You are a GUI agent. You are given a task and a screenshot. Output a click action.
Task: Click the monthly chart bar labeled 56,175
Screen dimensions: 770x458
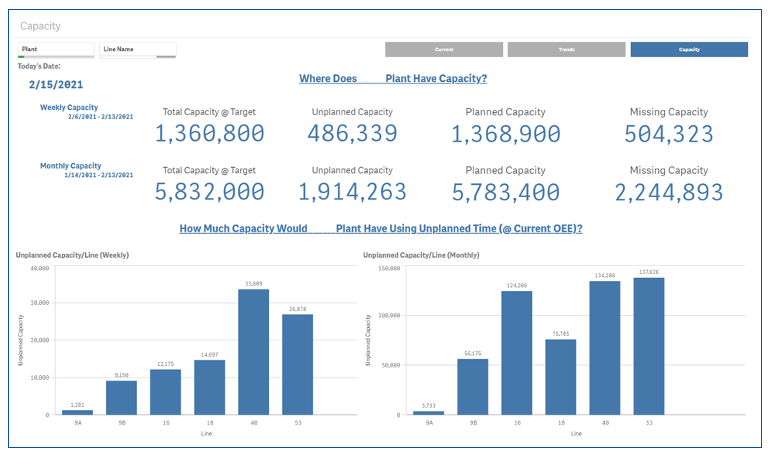473,387
